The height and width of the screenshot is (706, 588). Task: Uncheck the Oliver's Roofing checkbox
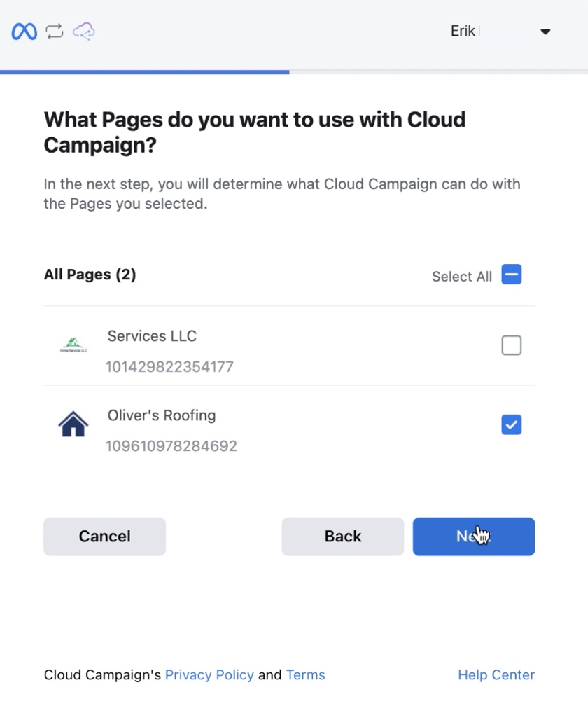[x=512, y=424]
